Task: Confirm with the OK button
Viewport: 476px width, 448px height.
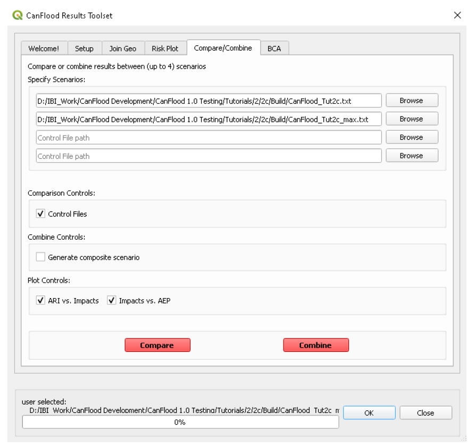Action: (369, 413)
